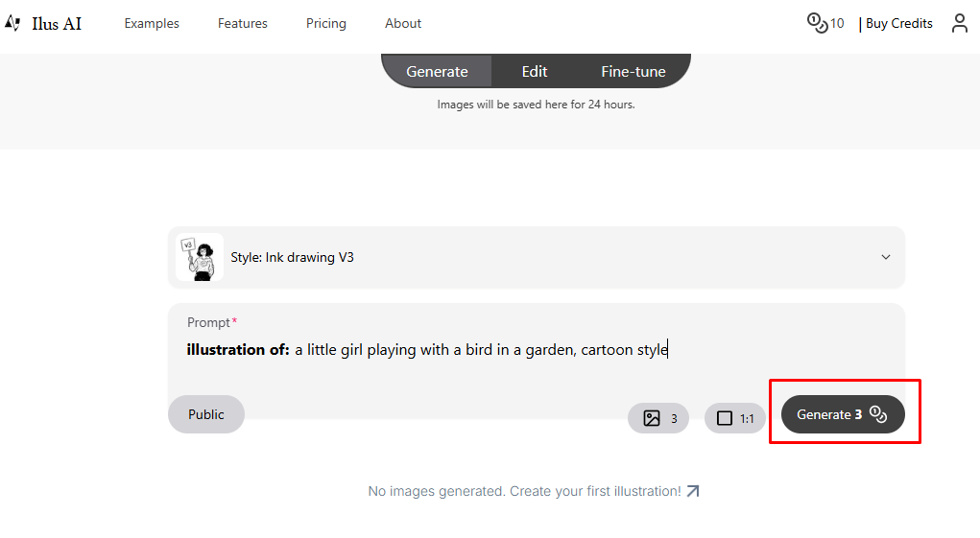Screen dimensions: 980x538
Task: Select the Generate tab
Action: point(437,71)
